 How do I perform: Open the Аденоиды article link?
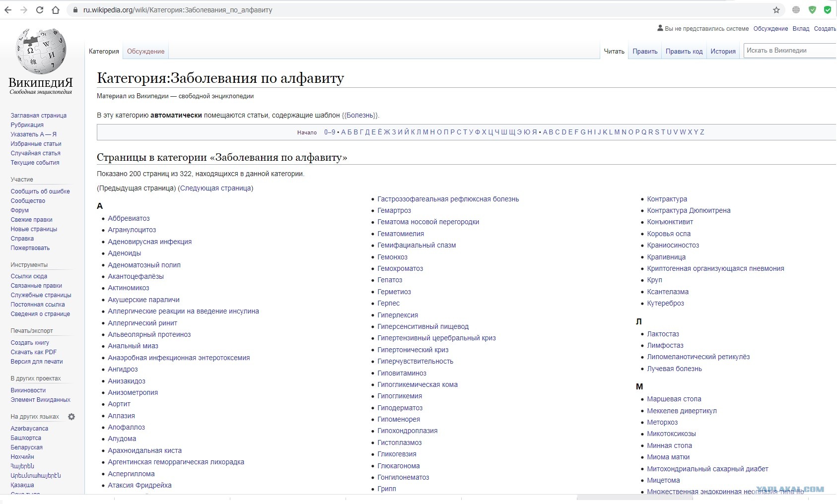point(125,253)
